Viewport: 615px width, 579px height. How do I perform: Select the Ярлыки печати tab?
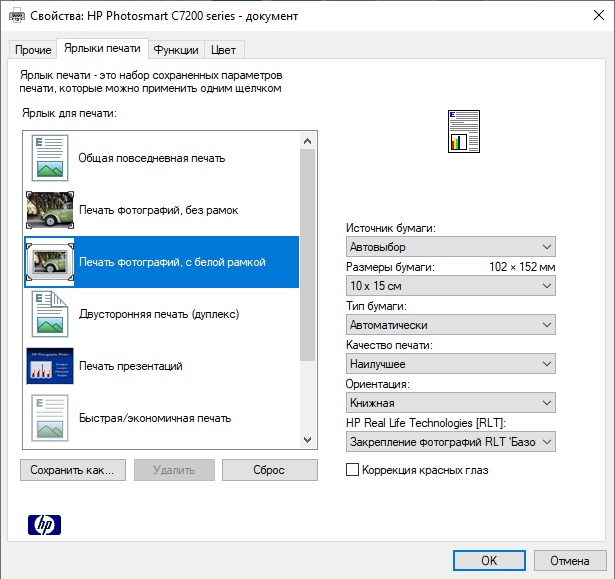coord(102,49)
